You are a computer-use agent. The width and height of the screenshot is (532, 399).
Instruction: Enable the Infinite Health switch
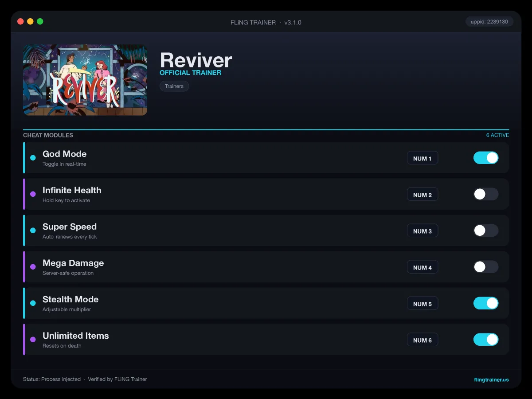click(486, 194)
